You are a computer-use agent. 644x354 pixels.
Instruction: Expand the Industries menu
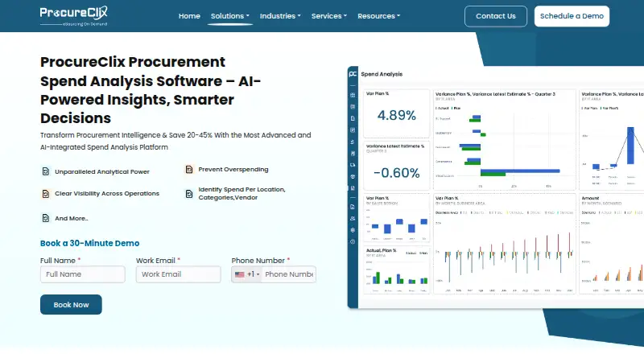click(280, 16)
